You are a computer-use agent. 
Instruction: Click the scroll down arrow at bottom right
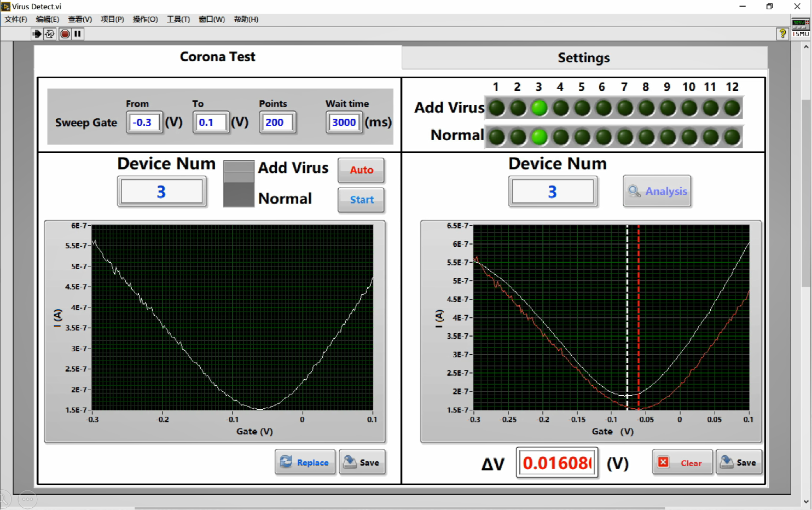(807, 502)
